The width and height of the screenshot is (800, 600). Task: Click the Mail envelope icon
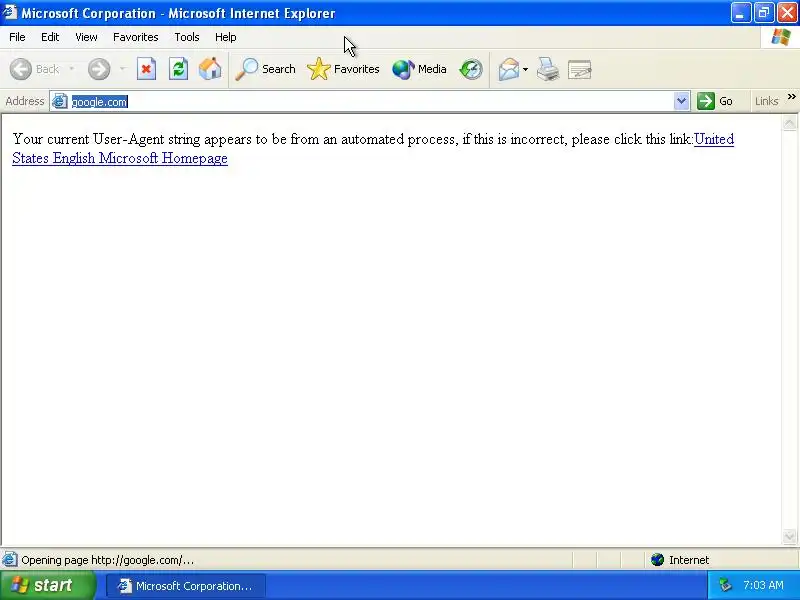click(509, 69)
